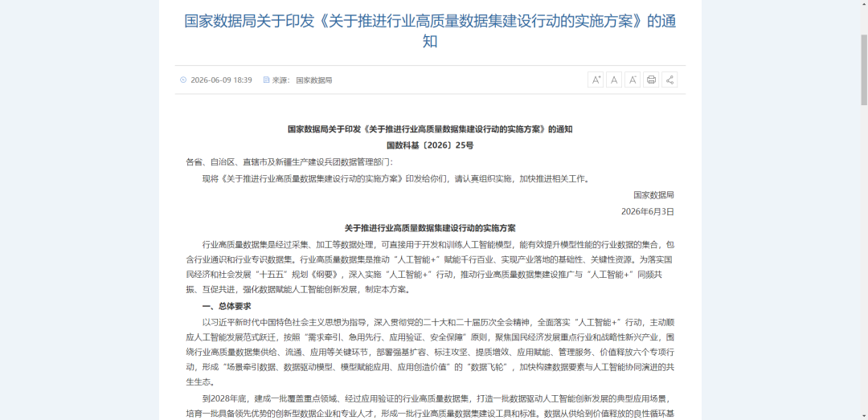Click the blue article headline at top

(x=430, y=31)
